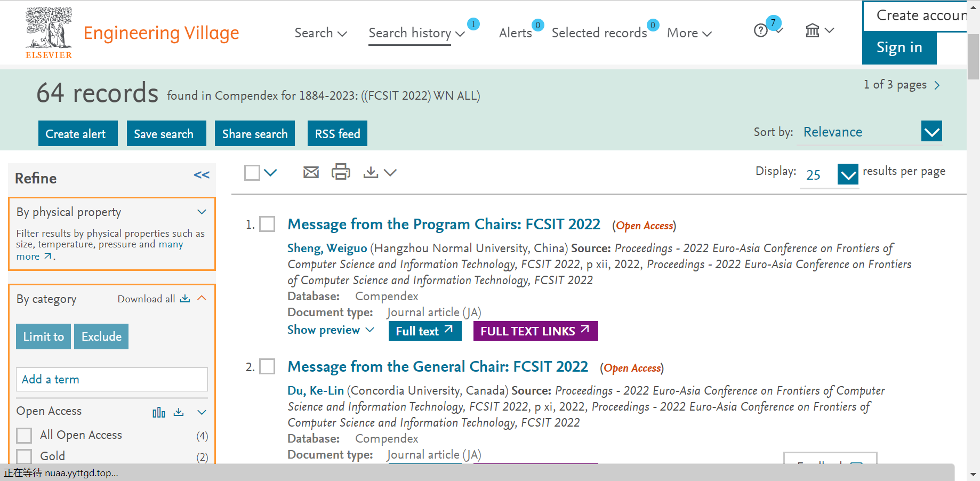Click the Sign in button
The width and height of the screenshot is (980, 481).
(899, 48)
